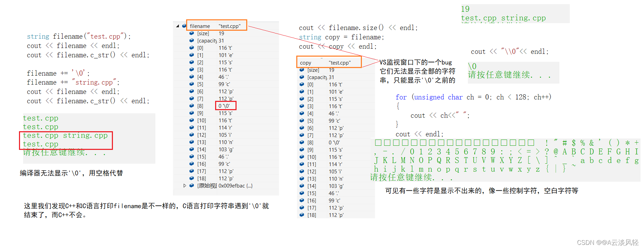This screenshot has height=249, width=644.
Task: Click the field icon beside [size] under copy
Action: click(302, 70)
